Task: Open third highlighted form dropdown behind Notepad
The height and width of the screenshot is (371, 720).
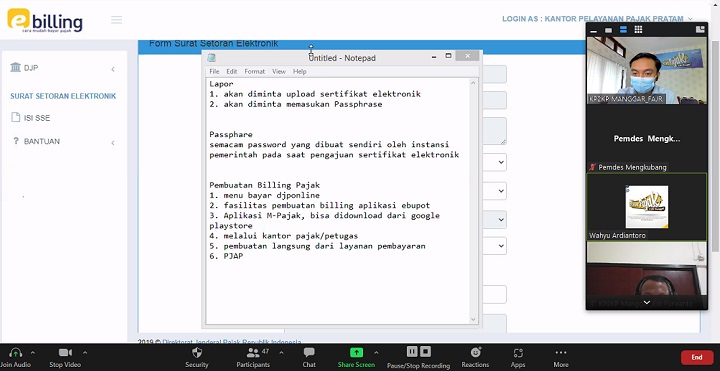Action: point(501,219)
